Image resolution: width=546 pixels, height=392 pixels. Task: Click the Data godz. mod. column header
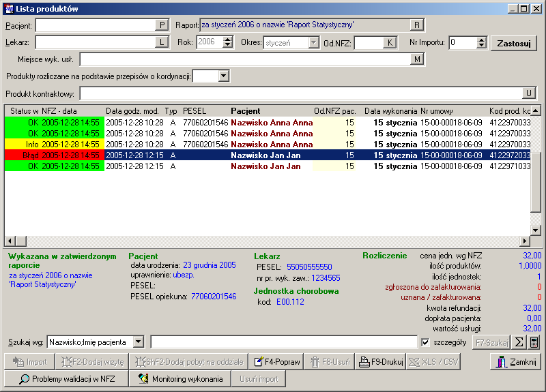tap(132, 111)
